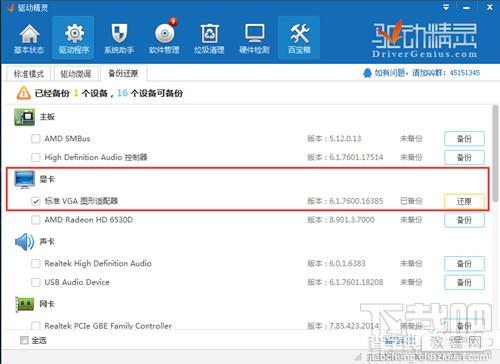
Task: Click the 主板 motherboard category icon
Action: 24,117
